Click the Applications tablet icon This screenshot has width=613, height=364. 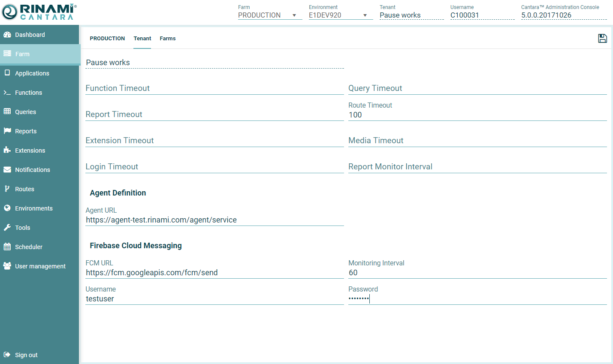click(7, 73)
